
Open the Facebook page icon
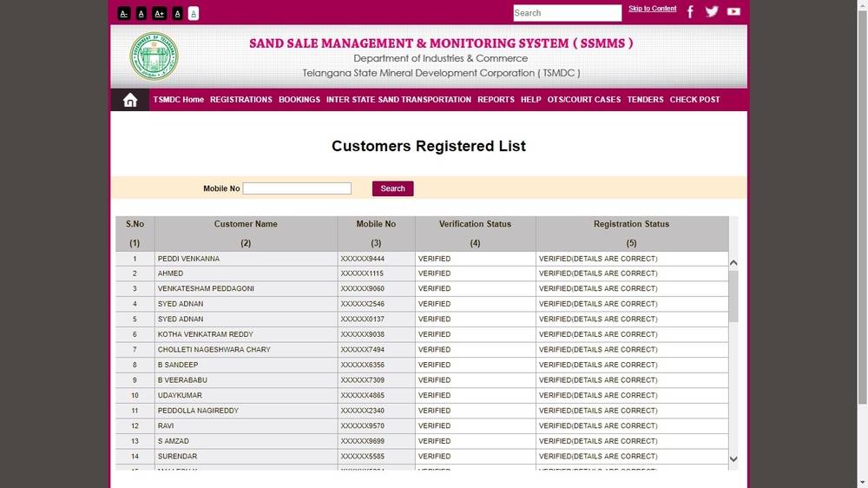(691, 12)
